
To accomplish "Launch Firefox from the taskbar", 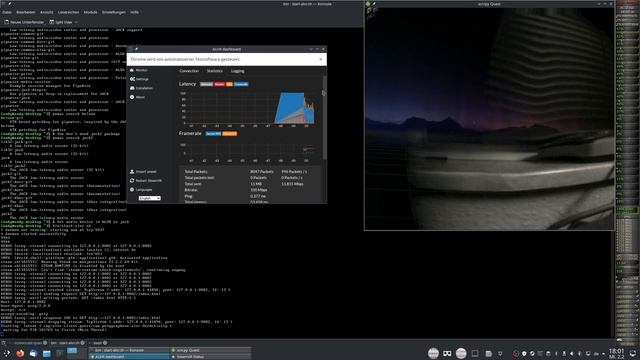I will tap(20, 353).
